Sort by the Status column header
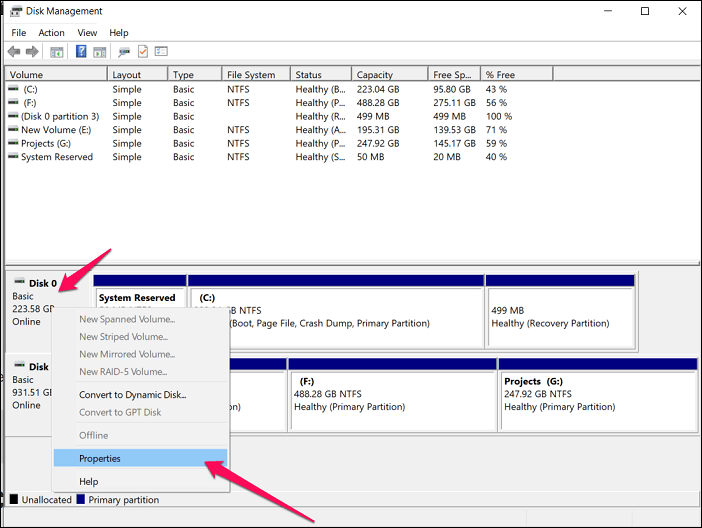The width and height of the screenshot is (702, 528). pyautogui.click(x=321, y=74)
